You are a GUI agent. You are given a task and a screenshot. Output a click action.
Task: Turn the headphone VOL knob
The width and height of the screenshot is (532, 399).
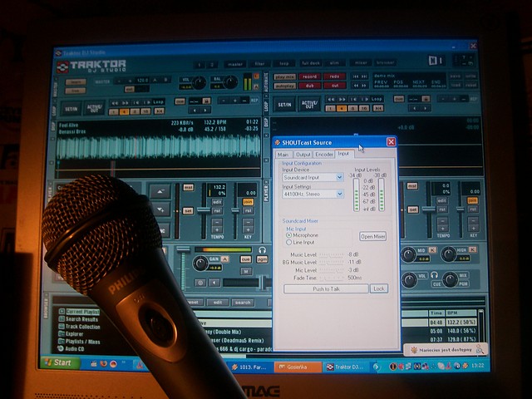pos(409,280)
